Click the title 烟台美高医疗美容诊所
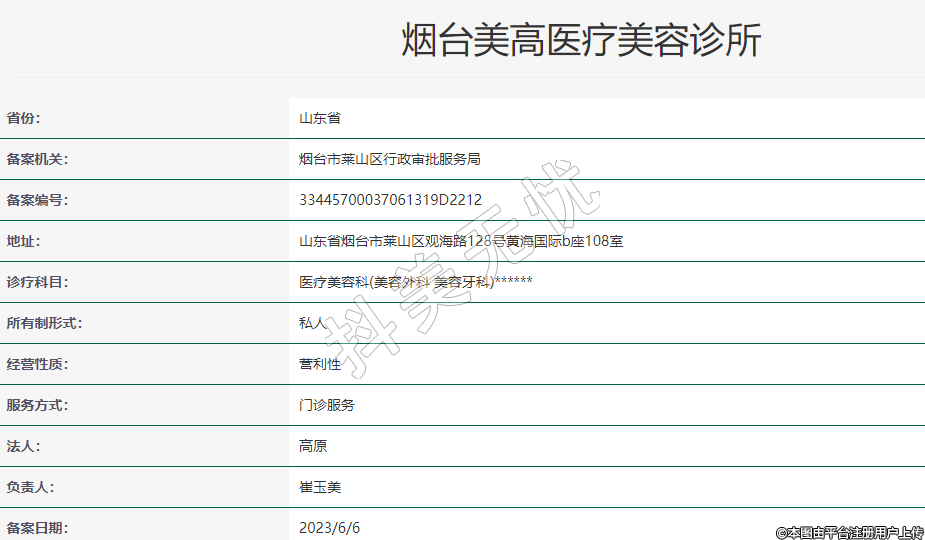 (x=580, y=42)
